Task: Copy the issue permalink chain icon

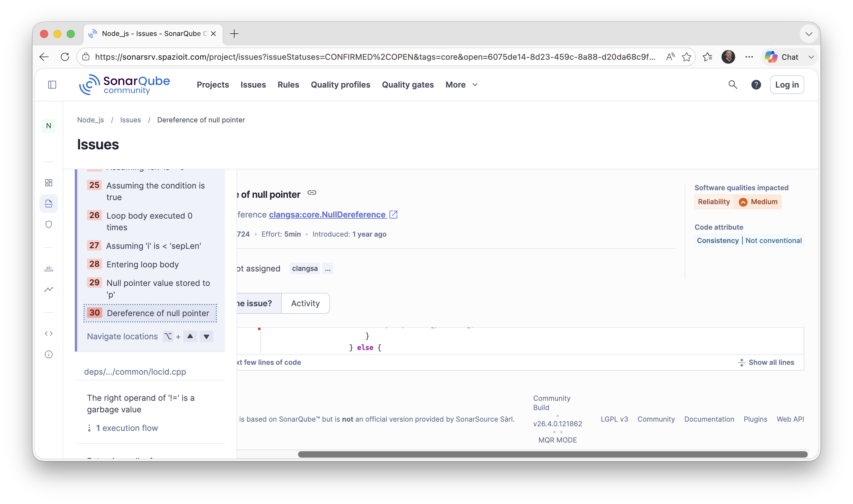Action: pyautogui.click(x=312, y=193)
